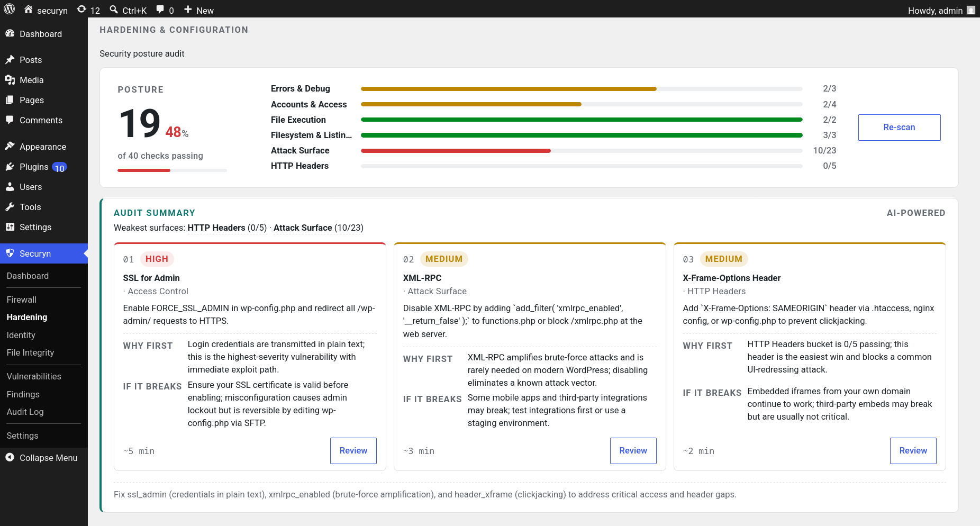Click the 10/23 Attack Surface score
980x526 pixels.
[824, 151]
